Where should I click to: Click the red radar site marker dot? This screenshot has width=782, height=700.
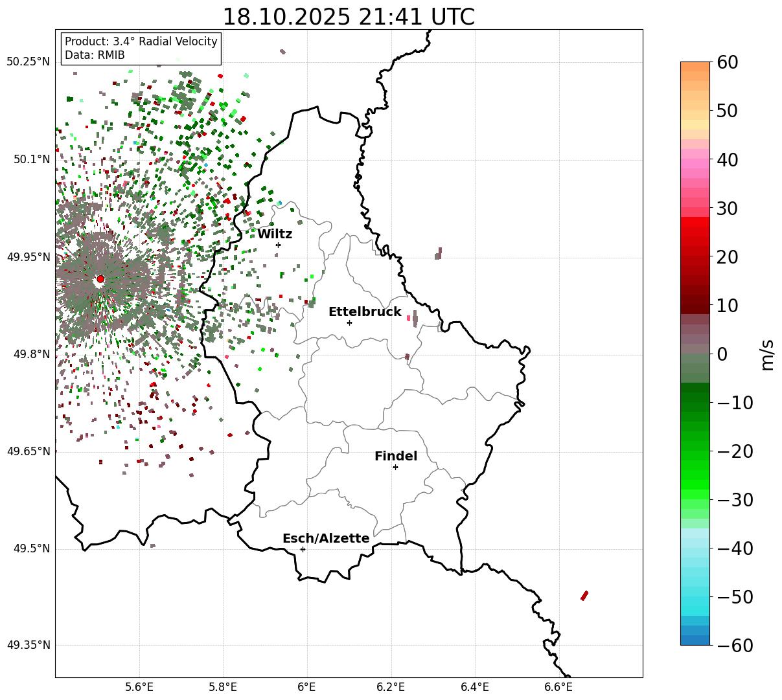click(100, 279)
